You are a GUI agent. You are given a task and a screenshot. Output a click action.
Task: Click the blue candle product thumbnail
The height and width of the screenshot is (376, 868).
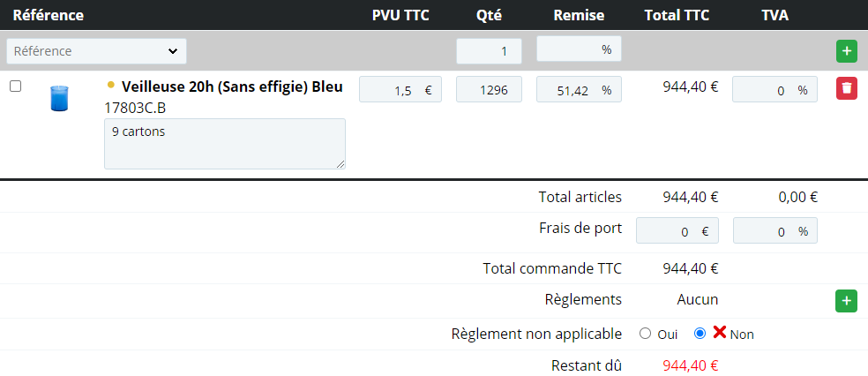coord(59,99)
